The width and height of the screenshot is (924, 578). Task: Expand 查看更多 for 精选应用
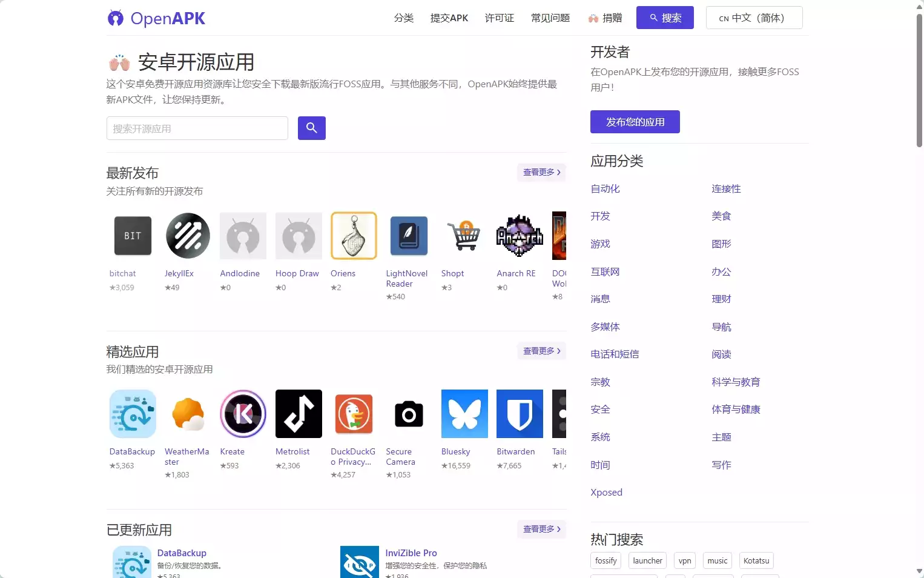coord(541,351)
